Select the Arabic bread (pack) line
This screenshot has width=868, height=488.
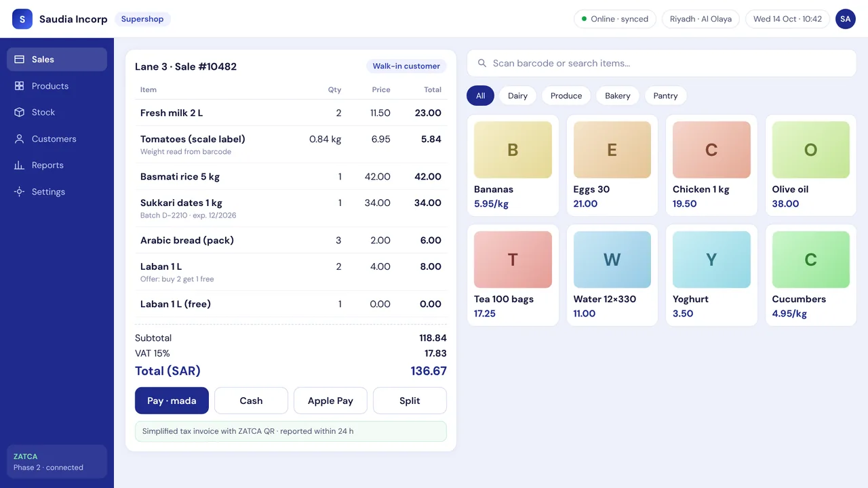tap(291, 241)
